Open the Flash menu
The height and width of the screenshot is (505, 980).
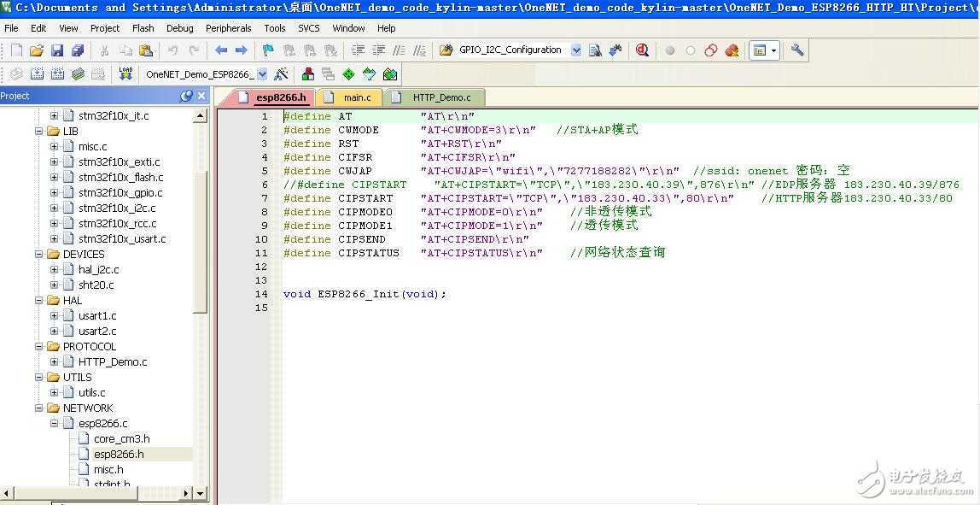coord(143,28)
